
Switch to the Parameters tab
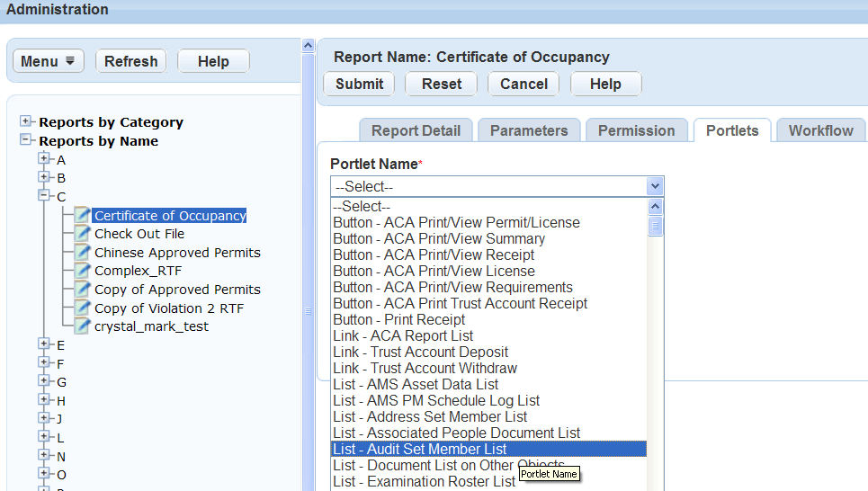[529, 130]
